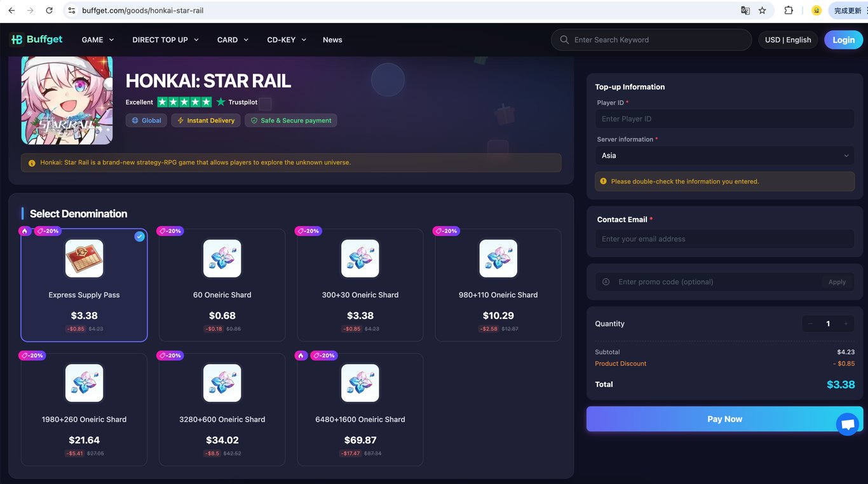Open the browser profile avatar
Viewport: 868px width, 484px height.
tap(817, 11)
